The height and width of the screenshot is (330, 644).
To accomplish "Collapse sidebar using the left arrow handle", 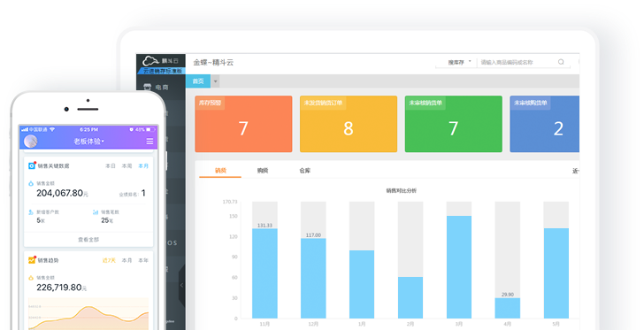I will tap(181, 285).
